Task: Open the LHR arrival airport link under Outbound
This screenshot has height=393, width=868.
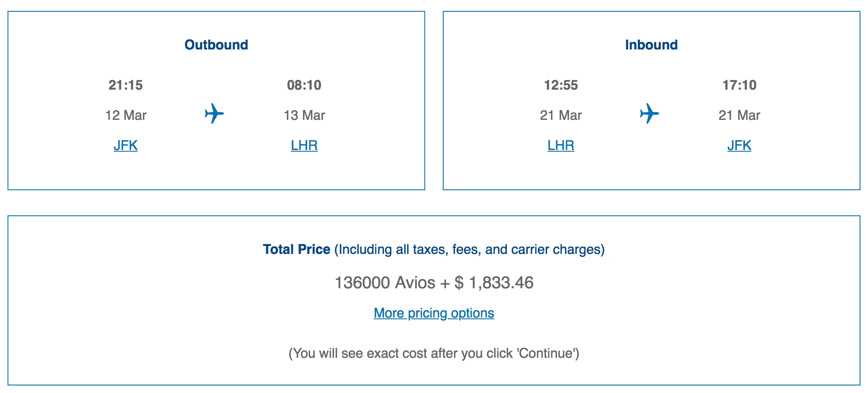Action: click(x=304, y=145)
